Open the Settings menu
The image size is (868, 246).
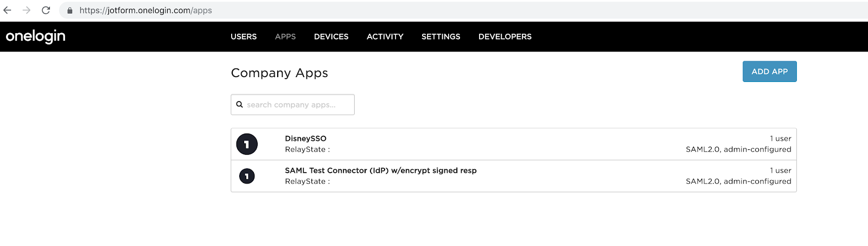point(441,37)
